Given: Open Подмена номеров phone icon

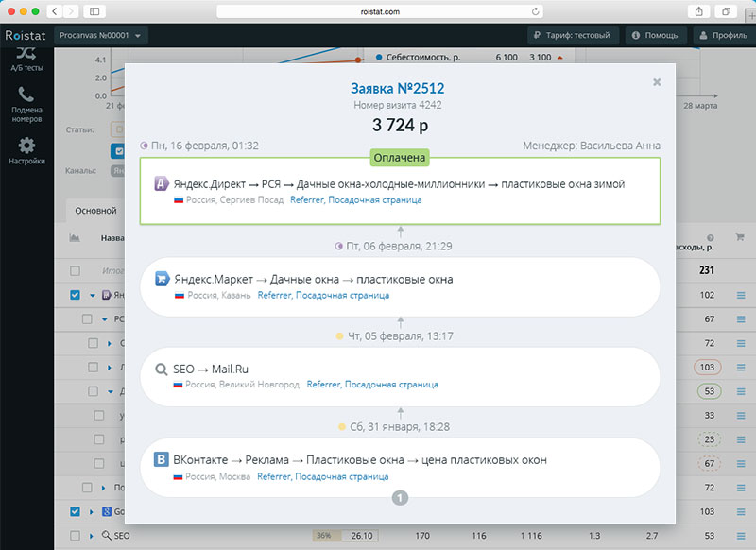Looking at the screenshot, I should (x=26, y=95).
